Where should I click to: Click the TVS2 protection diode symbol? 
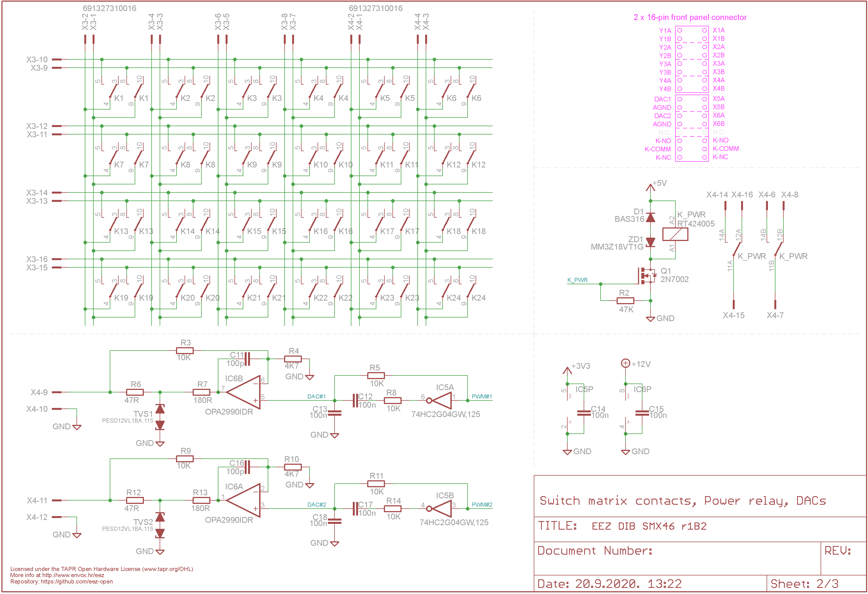(160, 525)
